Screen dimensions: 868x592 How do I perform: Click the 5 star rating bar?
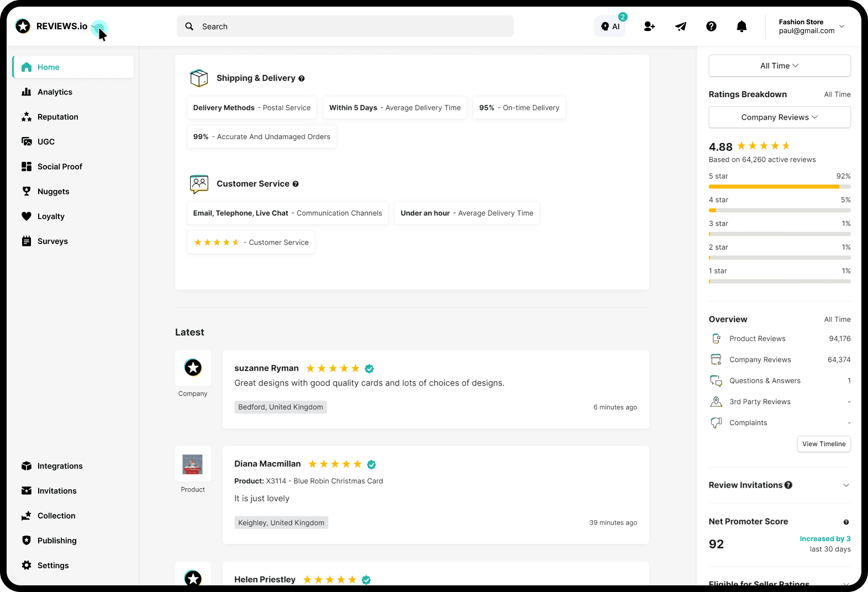pos(779,187)
